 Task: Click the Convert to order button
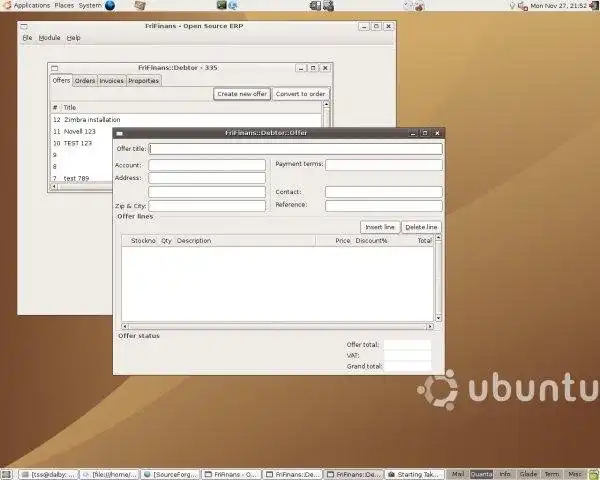click(x=300, y=94)
